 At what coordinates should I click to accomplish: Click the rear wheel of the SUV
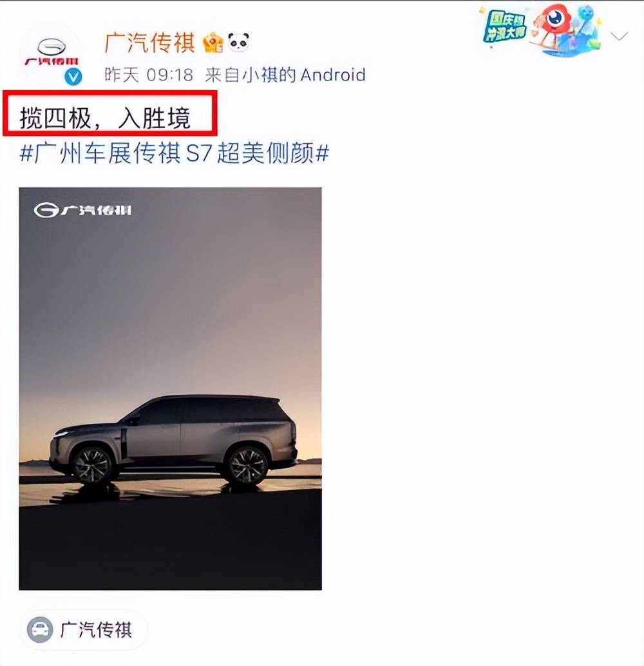[247, 465]
